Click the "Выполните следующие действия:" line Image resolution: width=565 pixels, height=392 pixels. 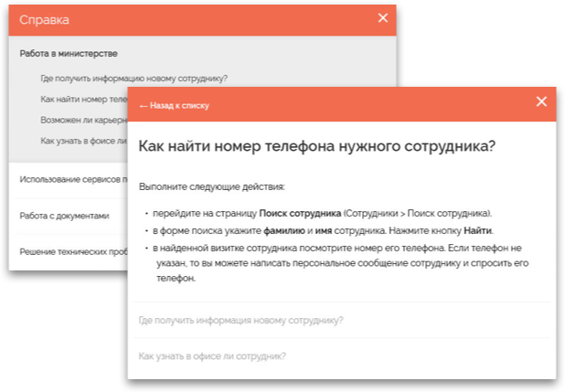212,186
